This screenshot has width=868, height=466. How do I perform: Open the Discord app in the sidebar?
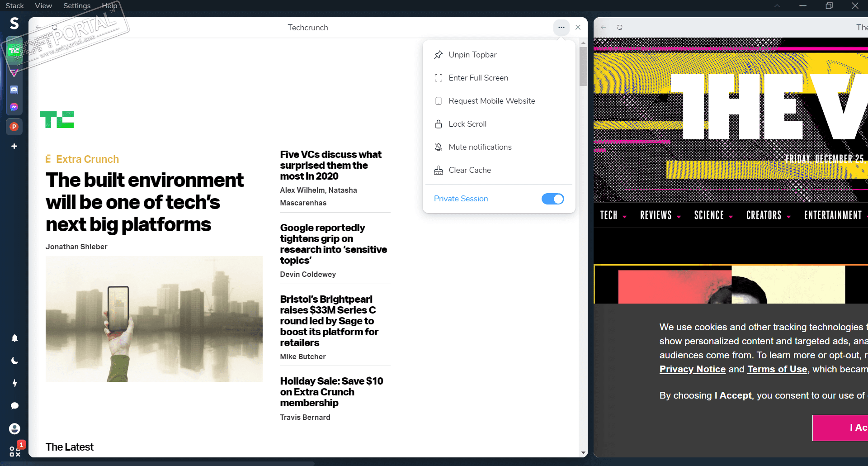(14, 90)
